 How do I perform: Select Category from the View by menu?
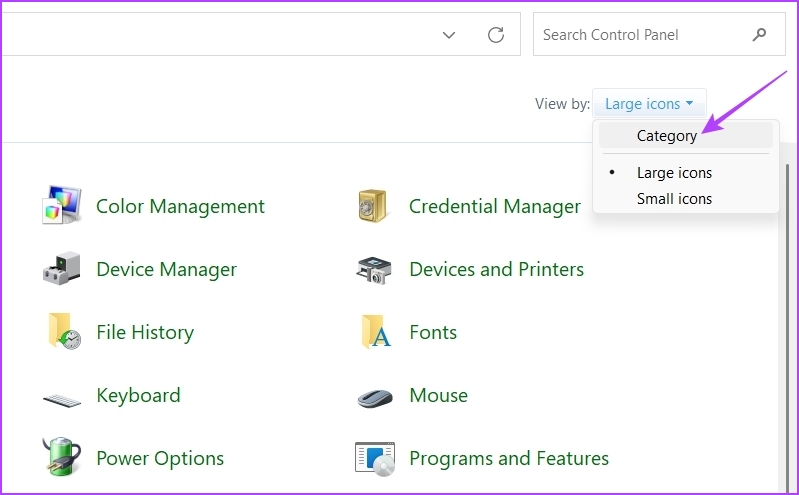click(x=666, y=135)
